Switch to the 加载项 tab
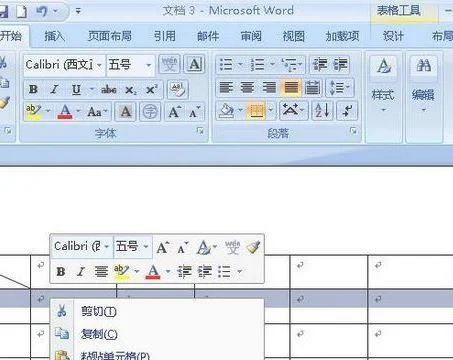Image resolution: width=453 pixels, height=360 pixels. 342,36
